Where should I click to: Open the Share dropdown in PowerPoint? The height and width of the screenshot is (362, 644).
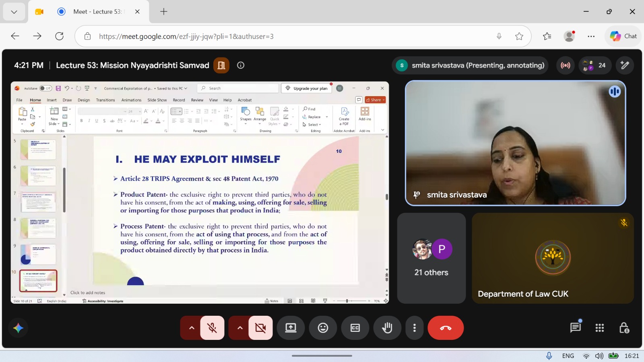[x=376, y=100]
